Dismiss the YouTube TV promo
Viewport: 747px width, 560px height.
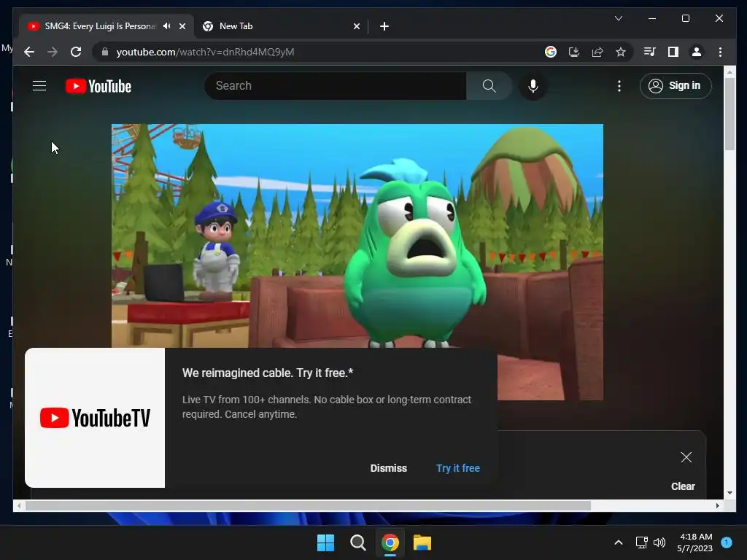(x=389, y=468)
